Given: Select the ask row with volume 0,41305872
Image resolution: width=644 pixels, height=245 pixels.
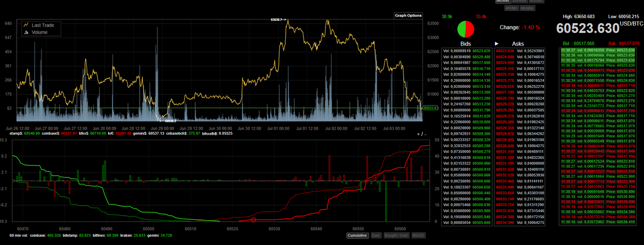Looking at the screenshot, I should pos(520,63).
